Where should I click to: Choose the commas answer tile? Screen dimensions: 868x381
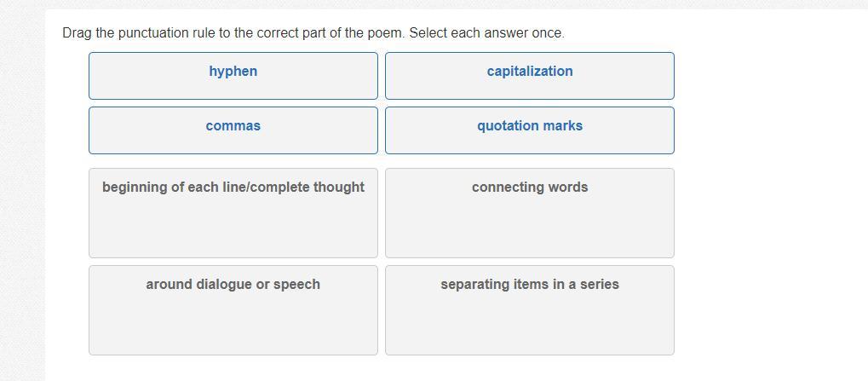click(233, 130)
